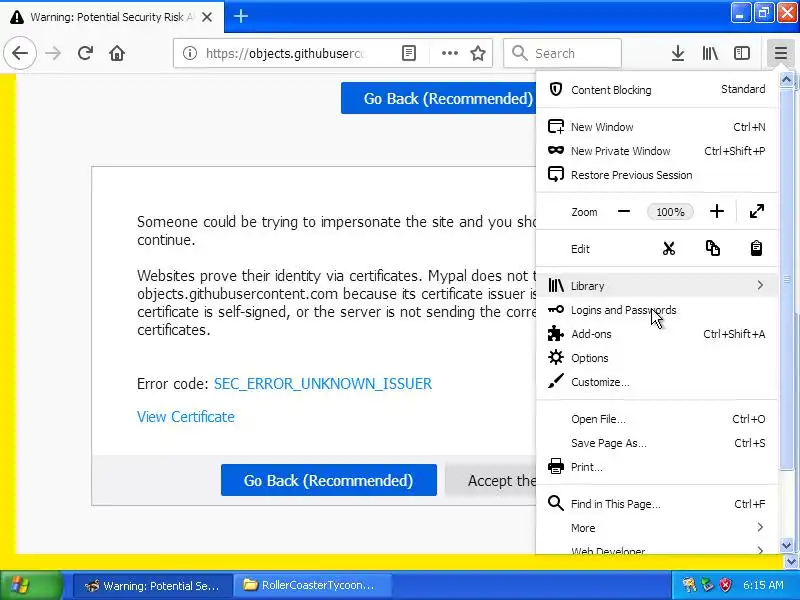800x600 pixels.
Task: Open SEC_ERROR_UNKNOWN_ISSUER error code link
Action: (322, 384)
